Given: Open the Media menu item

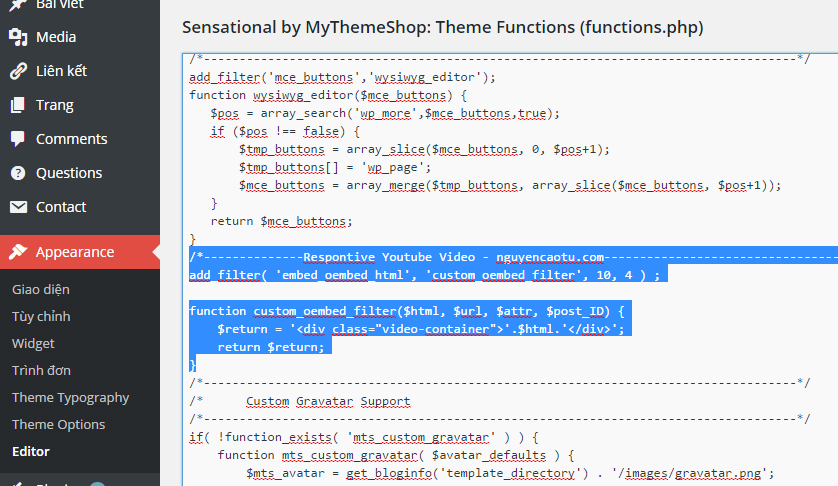Looking at the screenshot, I should tap(56, 37).
